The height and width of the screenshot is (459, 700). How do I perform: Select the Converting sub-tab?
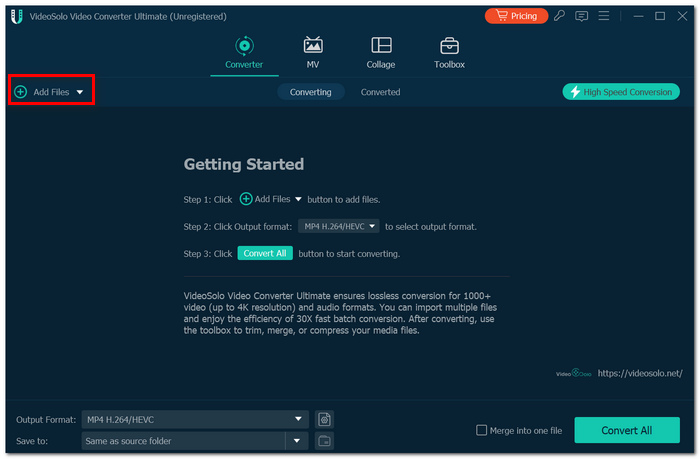[311, 92]
